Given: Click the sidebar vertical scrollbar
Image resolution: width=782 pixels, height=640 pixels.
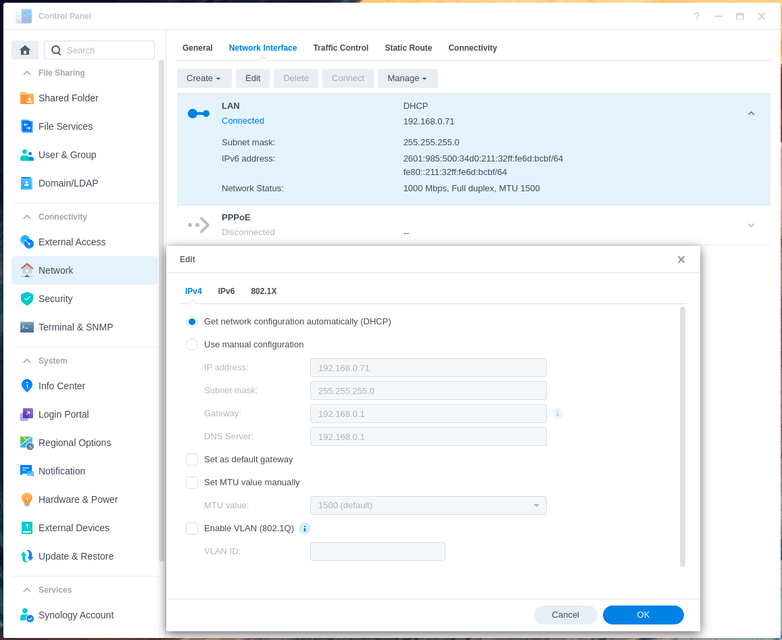Looking at the screenshot, I should pyautogui.click(x=161, y=309).
